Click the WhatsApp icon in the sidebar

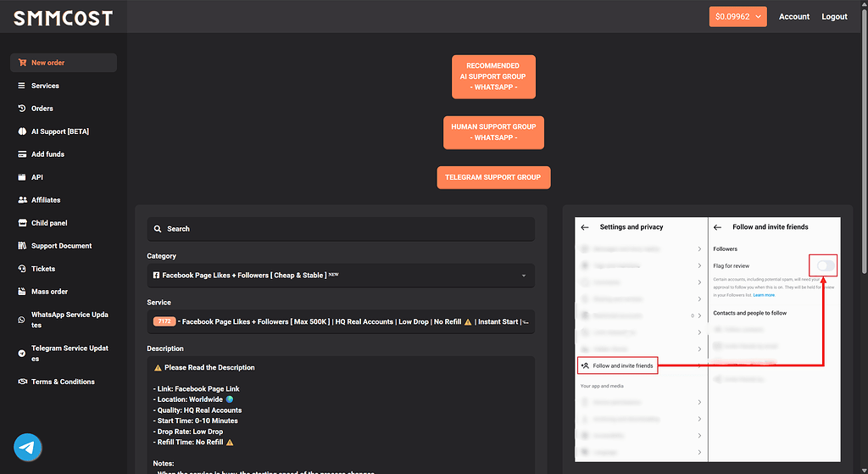point(21,320)
